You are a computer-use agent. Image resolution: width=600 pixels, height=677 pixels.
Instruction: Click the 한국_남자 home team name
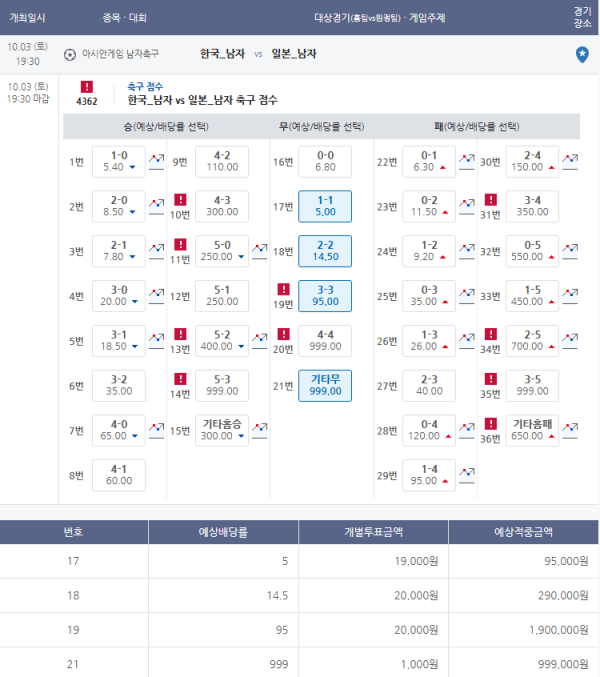pyautogui.click(x=222, y=54)
